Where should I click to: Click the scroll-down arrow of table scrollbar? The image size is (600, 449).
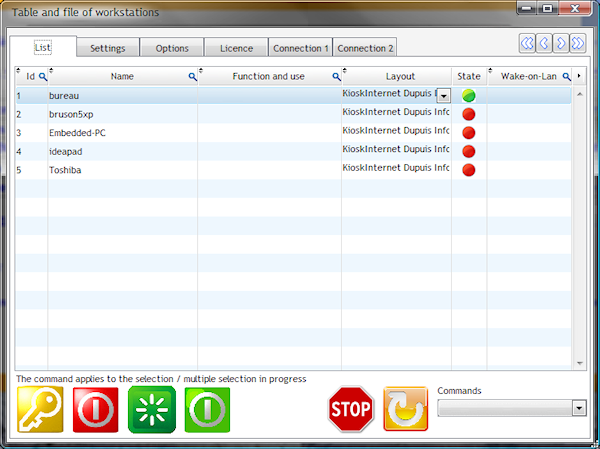[x=579, y=363]
